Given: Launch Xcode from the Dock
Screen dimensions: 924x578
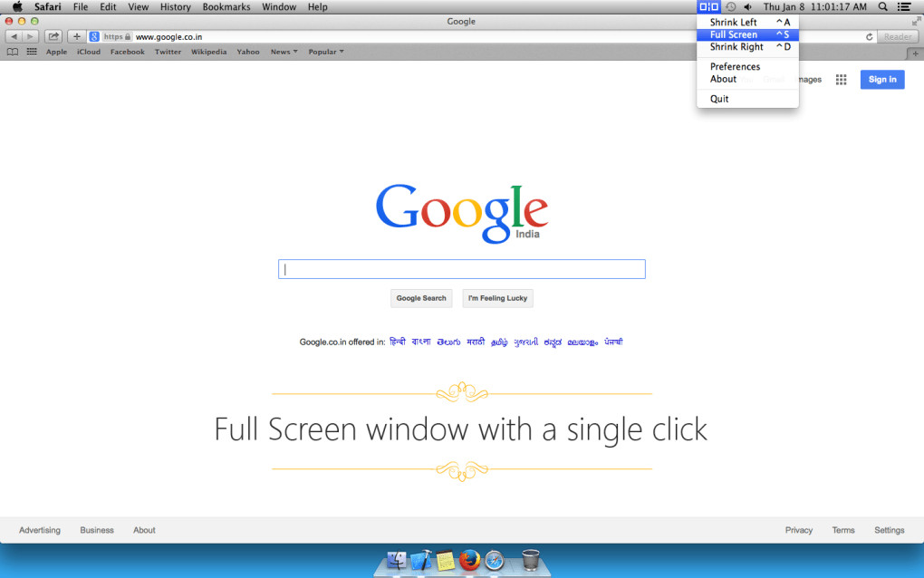Looking at the screenshot, I should coord(420,560).
